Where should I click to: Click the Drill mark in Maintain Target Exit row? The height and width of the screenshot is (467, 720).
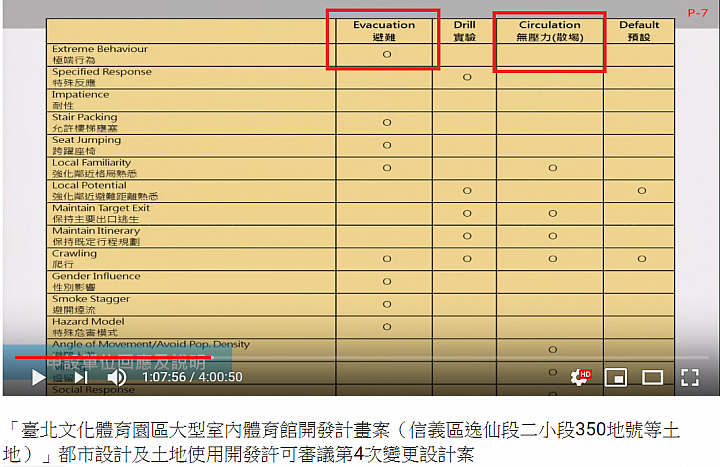467,214
